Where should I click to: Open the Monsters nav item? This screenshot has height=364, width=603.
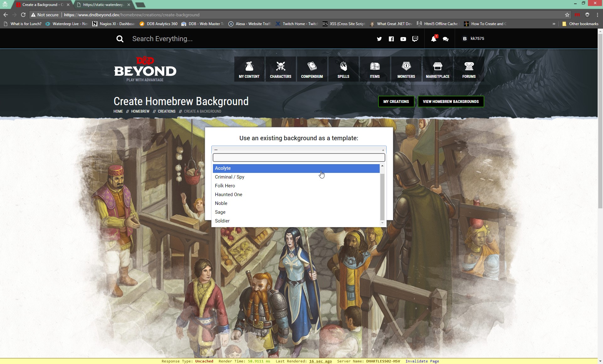[406, 69]
